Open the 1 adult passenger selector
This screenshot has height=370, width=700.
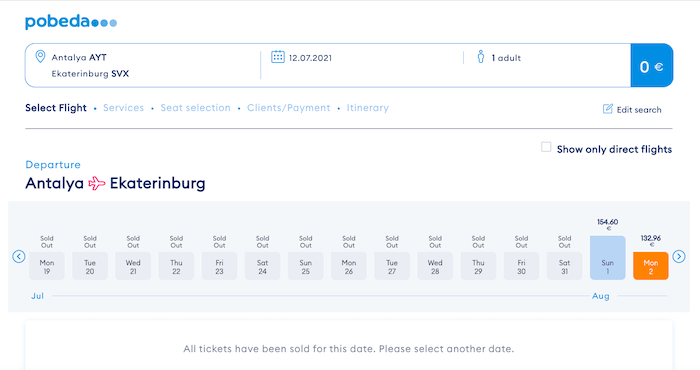pyautogui.click(x=506, y=58)
